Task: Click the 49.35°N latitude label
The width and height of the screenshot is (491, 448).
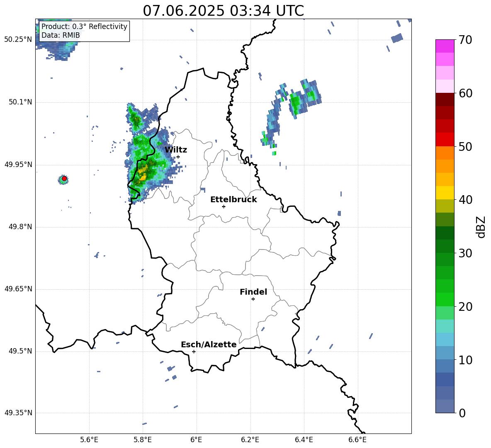Action: (x=18, y=413)
